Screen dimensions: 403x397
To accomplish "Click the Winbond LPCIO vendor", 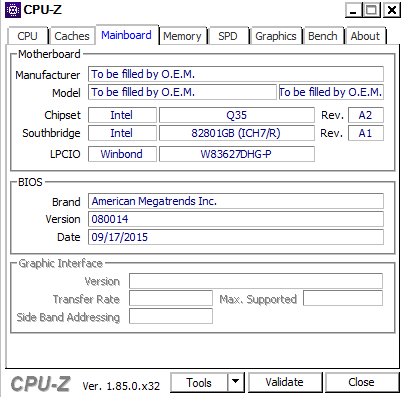I will (122, 154).
